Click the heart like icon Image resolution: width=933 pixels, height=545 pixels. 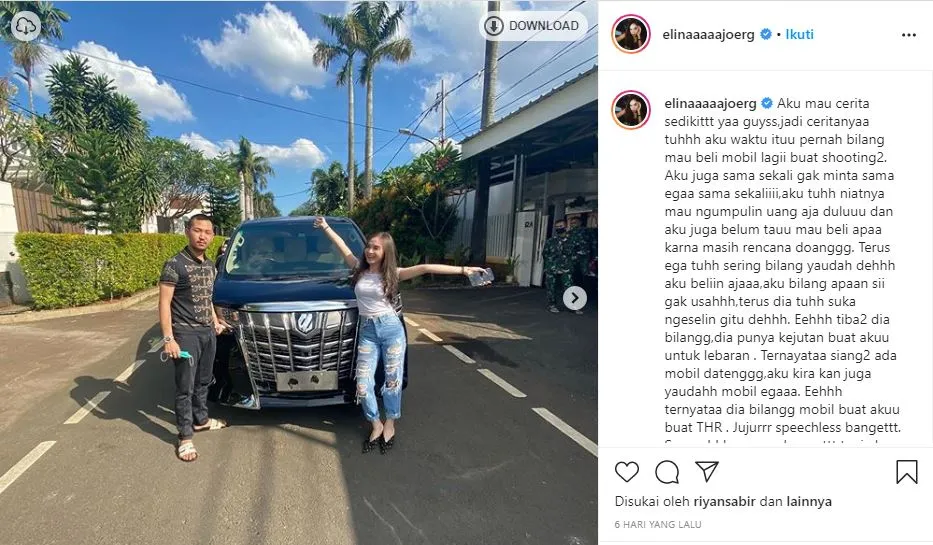point(627,472)
